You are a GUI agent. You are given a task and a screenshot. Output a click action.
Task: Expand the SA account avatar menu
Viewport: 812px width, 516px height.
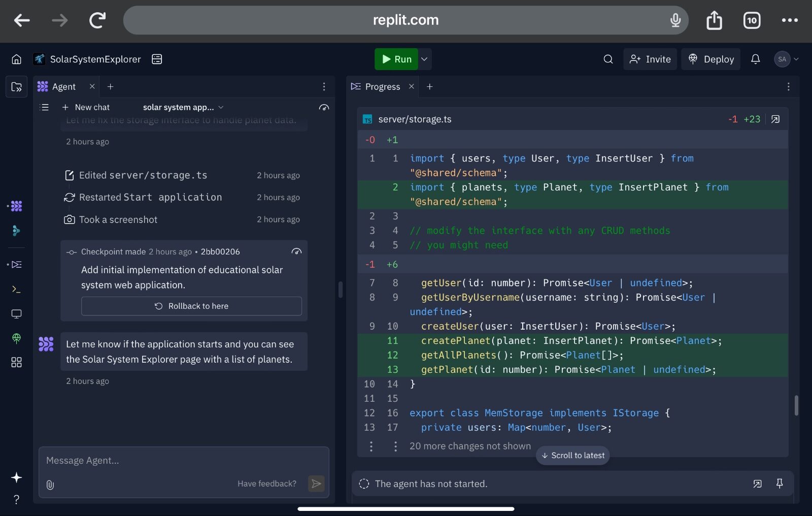tap(786, 59)
